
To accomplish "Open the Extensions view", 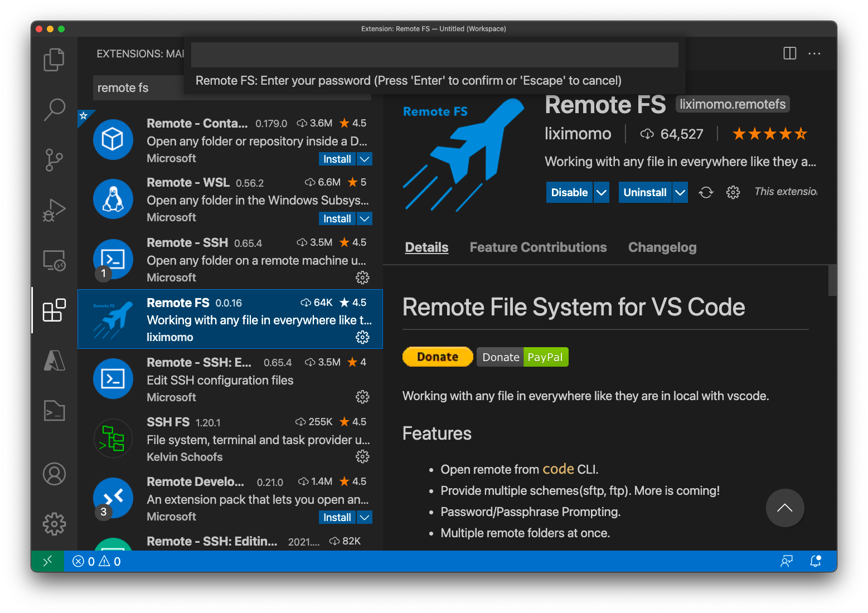I will click(x=54, y=310).
